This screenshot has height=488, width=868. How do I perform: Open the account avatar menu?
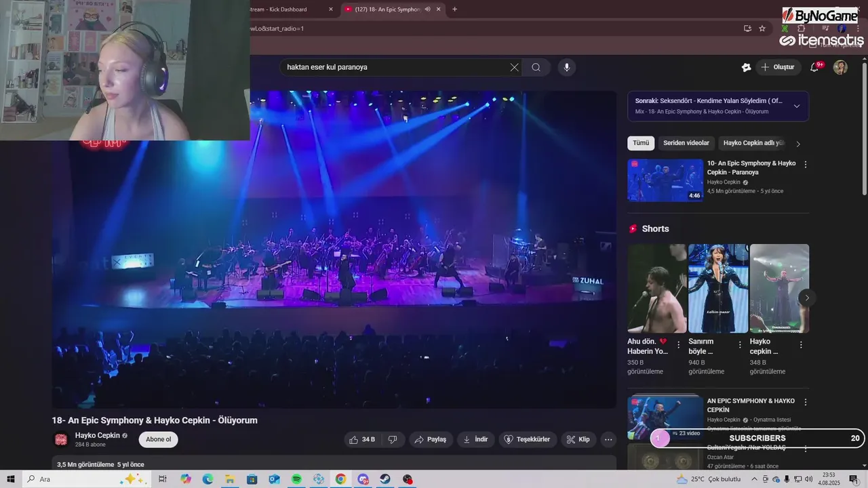840,67
